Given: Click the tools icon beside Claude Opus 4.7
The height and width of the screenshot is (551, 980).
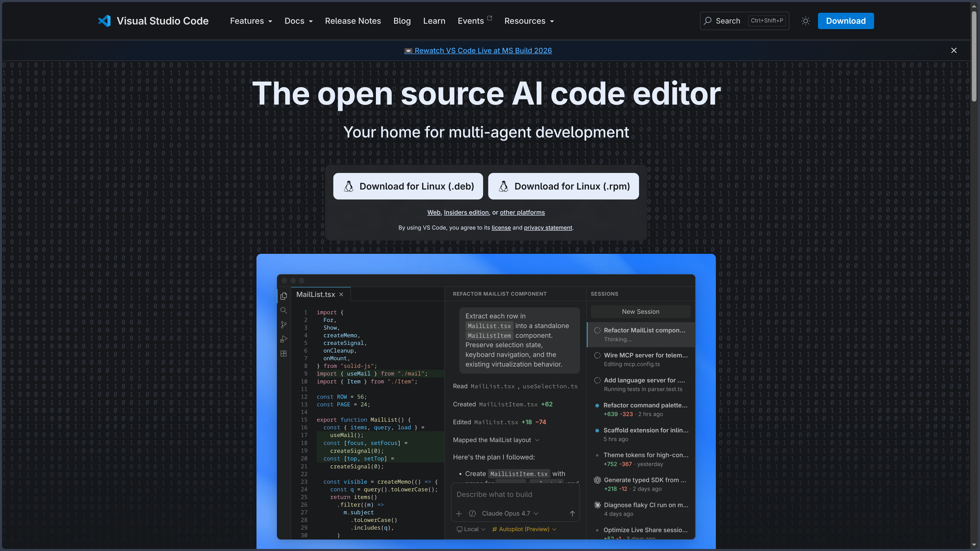Looking at the screenshot, I should click(x=472, y=514).
